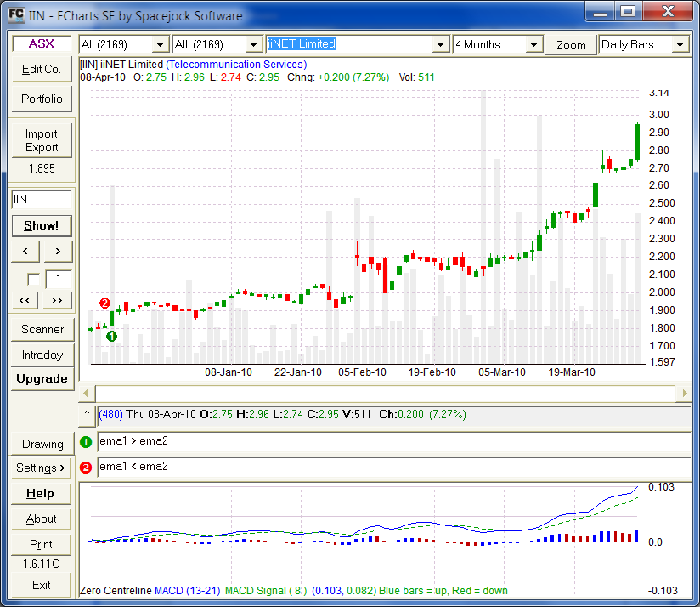Screen dimensions: 700x607
Task: Click right arrow of chart horizontal scrollbar
Action: [x=685, y=394]
